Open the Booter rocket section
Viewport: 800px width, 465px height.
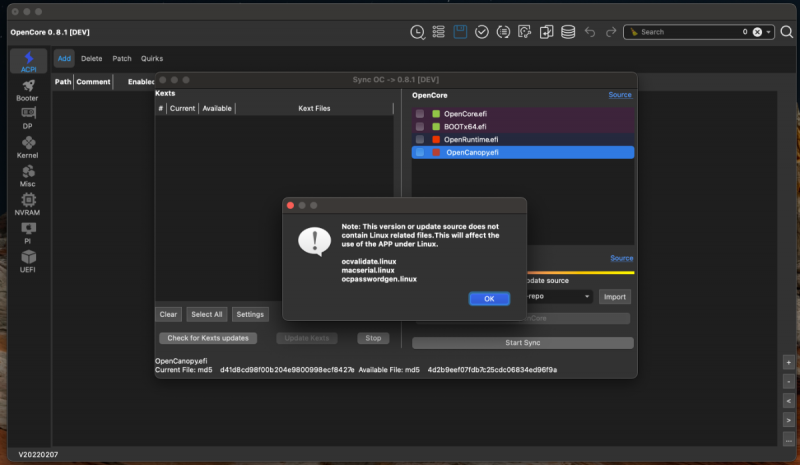[x=27, y=90]
